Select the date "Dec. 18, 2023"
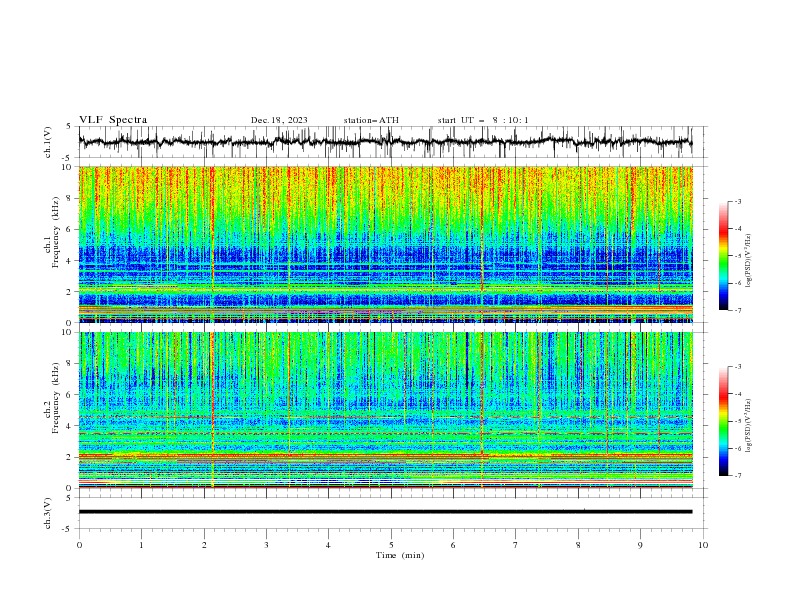Viewport: 792px width, 612px height. pyautogui.click(x=279, y=120)
